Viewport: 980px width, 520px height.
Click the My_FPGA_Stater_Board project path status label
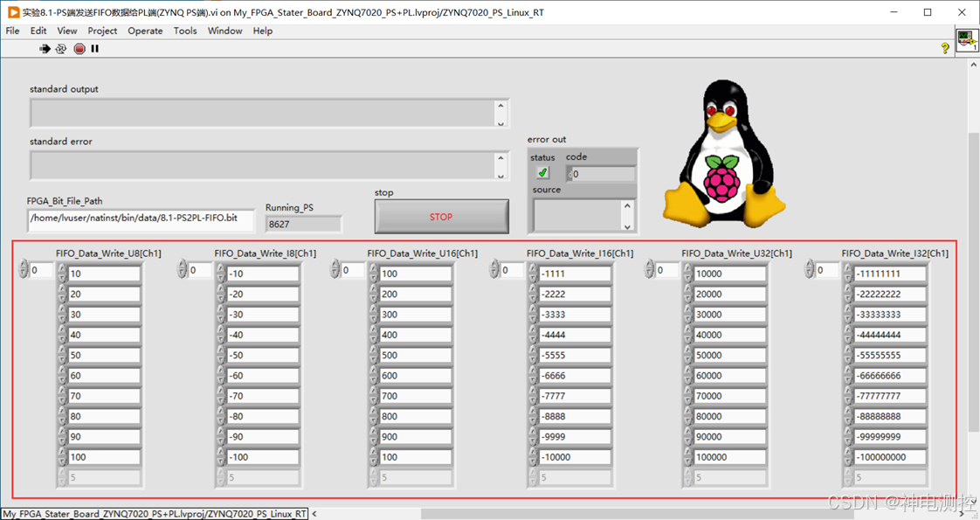(155, 514)
